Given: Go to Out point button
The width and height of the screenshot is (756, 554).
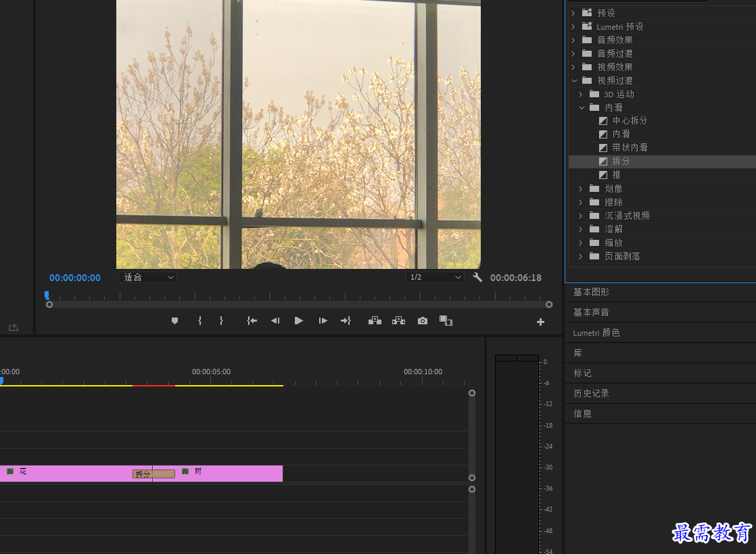Looking at the screenshot, I should click(346, 321).
